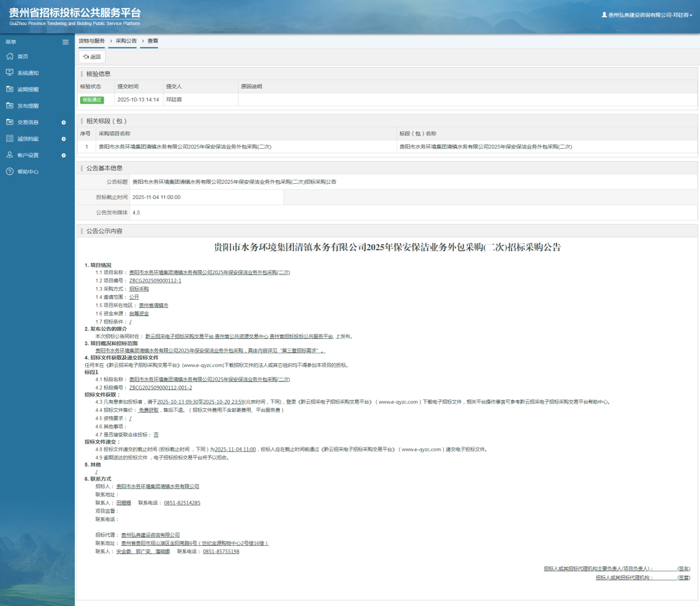Screen dimensions: 700x606
Task: Click the 发布提醒 folder icon
Action: coord(9,106)
